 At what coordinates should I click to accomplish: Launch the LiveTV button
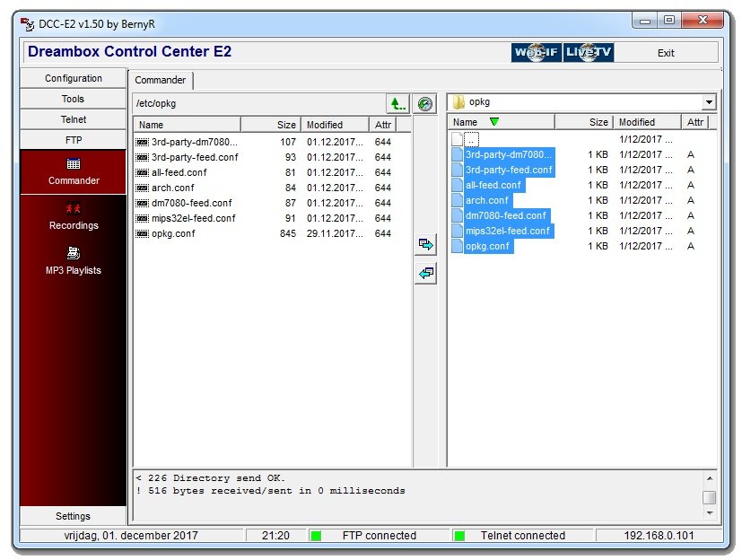[x=589, y=52]
